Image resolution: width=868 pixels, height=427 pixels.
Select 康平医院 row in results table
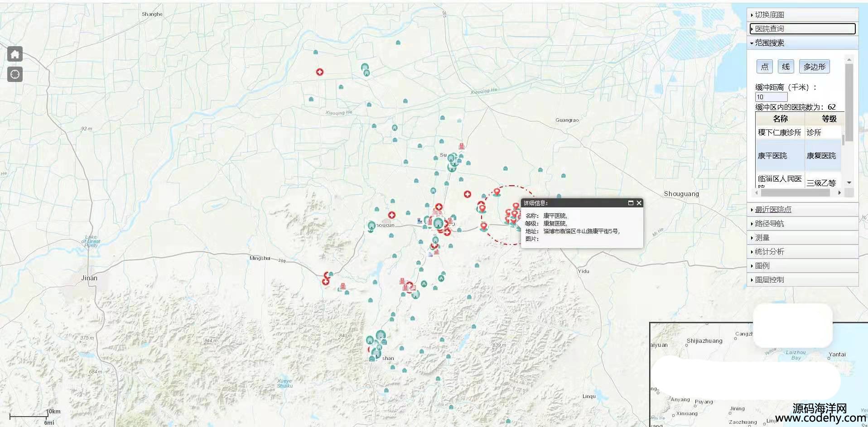pos(772,156)
